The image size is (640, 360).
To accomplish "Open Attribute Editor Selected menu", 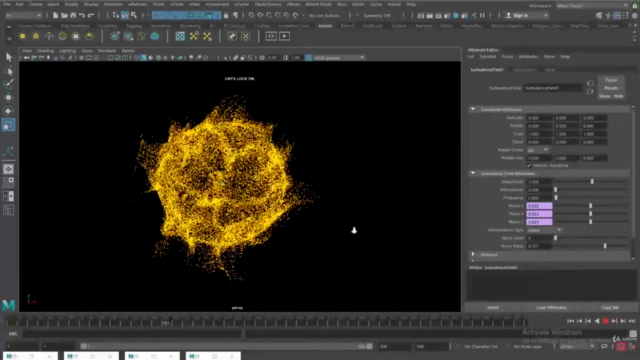I will pyautogui.click(x=487, y=57).
